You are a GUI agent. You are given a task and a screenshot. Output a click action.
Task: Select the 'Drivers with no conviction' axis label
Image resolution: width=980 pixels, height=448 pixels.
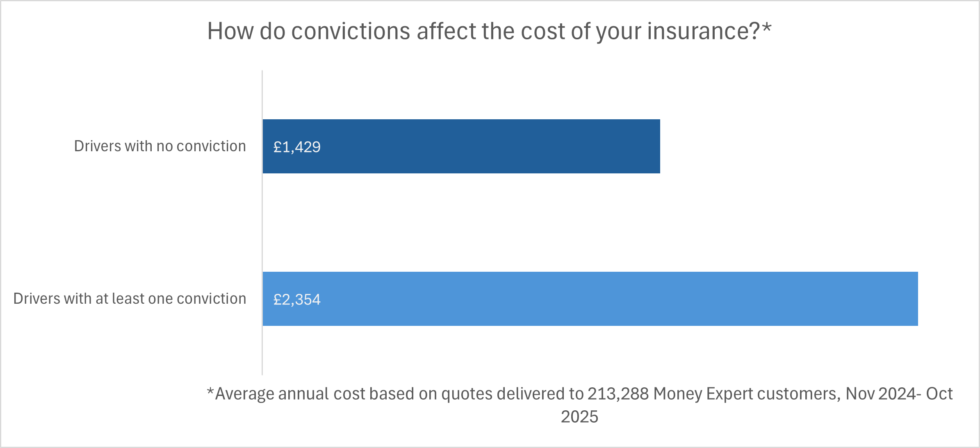coord(160,146)
